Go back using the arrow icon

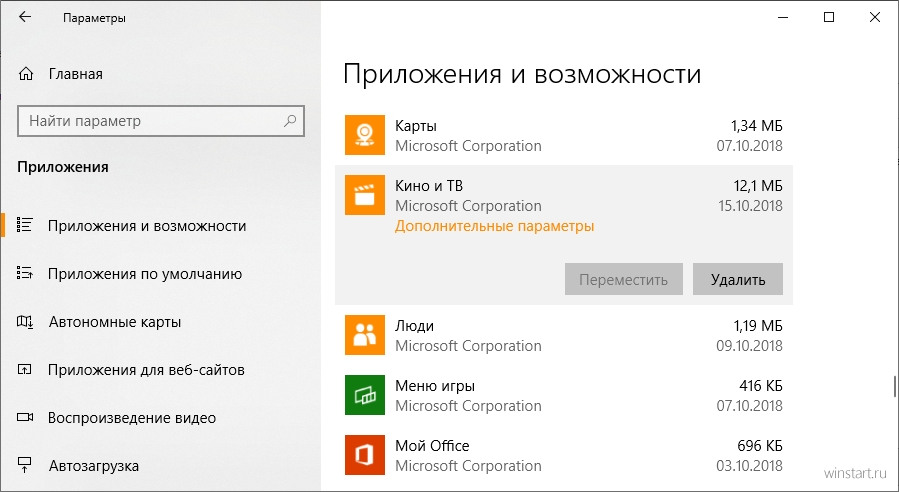coord(25,17)
